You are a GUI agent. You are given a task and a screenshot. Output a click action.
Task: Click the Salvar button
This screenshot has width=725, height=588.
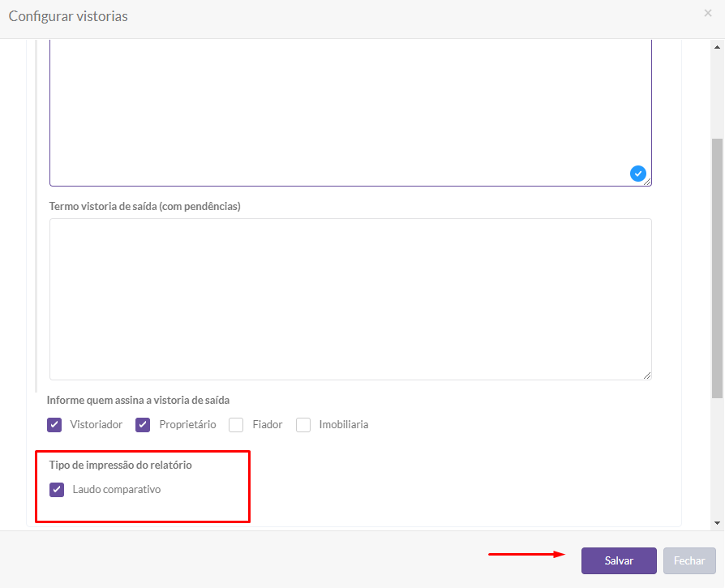[619, 560]
